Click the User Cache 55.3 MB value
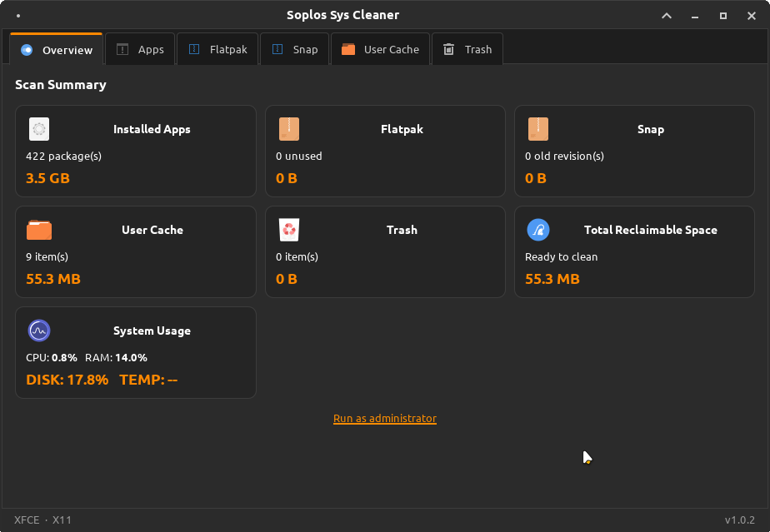 [x=53, y=279]
